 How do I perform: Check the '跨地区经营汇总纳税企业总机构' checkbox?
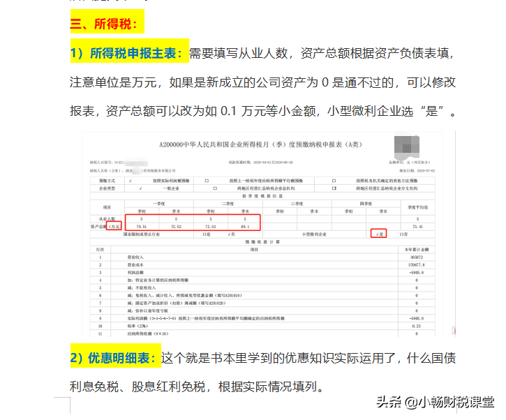point(215,188)
